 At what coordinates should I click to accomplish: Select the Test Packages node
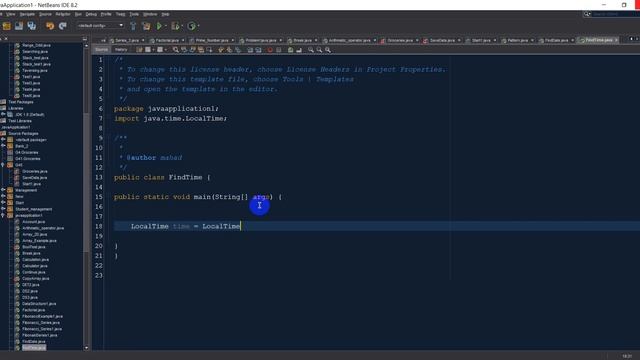21,102
